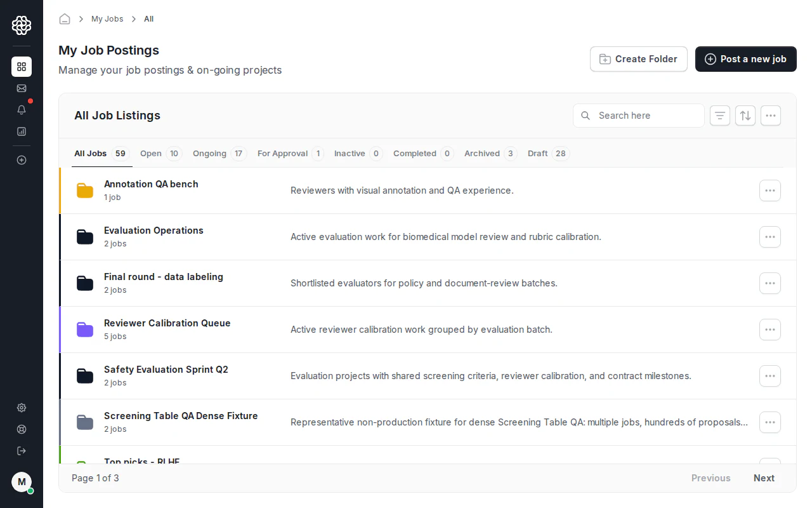The image size is (812, 508).
Task: Click the Safety Evaluation Sprint Q2 folder icon
Action: click(85, 376)
